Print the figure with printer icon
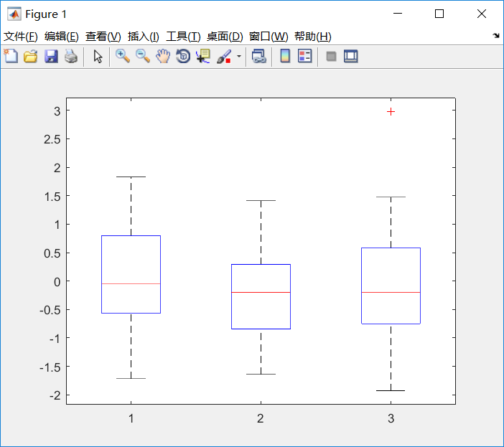Screen dimensions: 504x447 click(71, 56)
